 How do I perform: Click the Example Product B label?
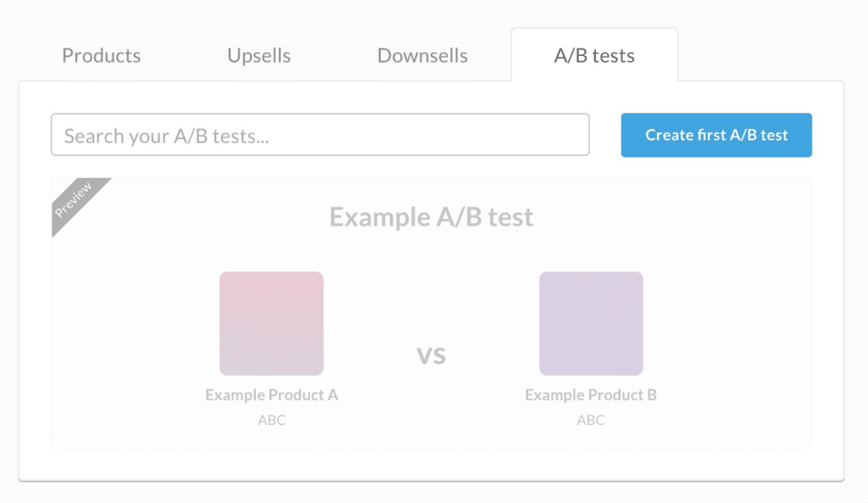click(x=590, y=394)
